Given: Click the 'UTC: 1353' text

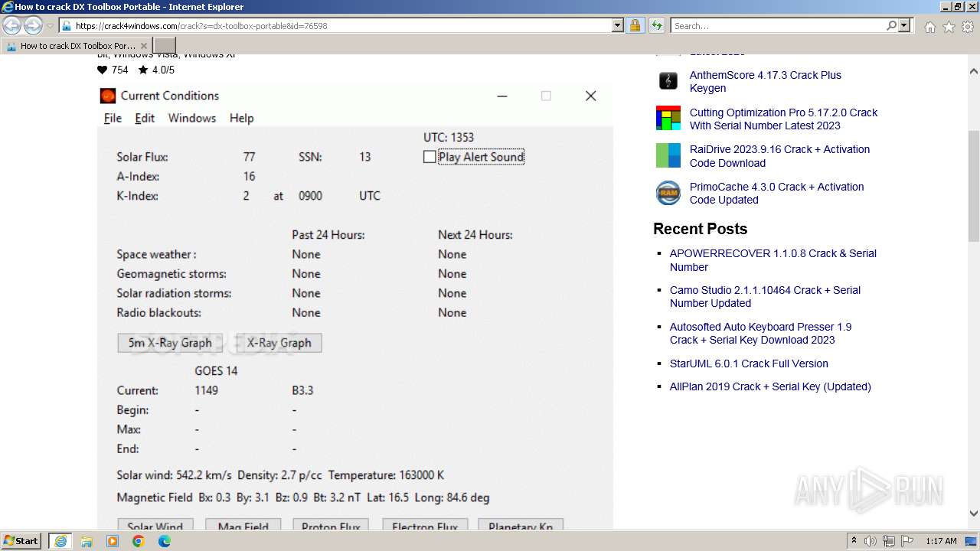Looking at the screenshot, I should coord(449,138).
